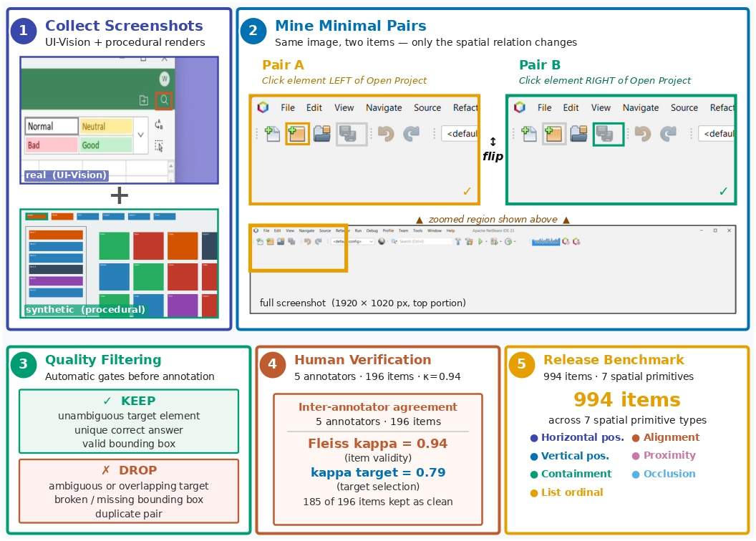
Task: Open the config dropdown in Pair A panel
Action: pos(460,133)
